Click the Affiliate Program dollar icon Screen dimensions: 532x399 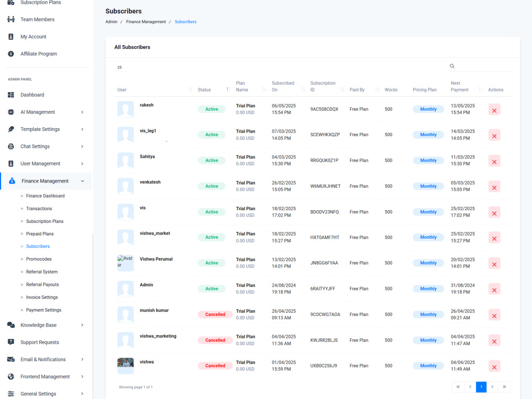point(11,54)
